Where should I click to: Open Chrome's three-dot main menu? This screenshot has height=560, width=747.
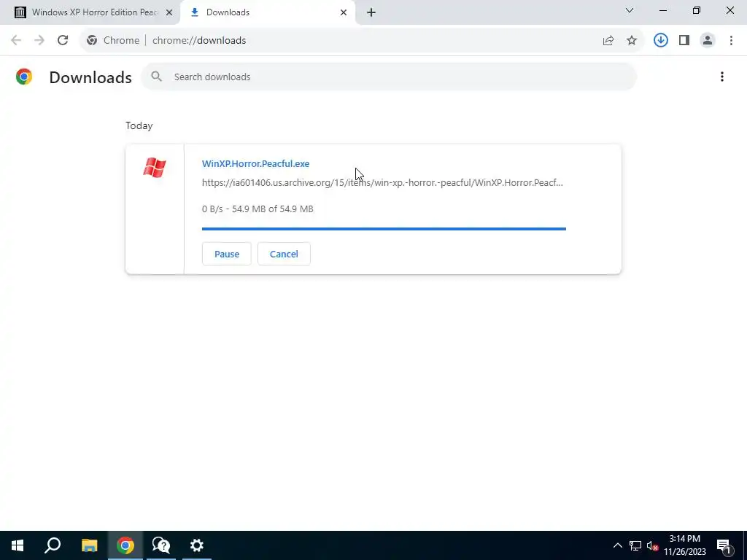point(731,41)
